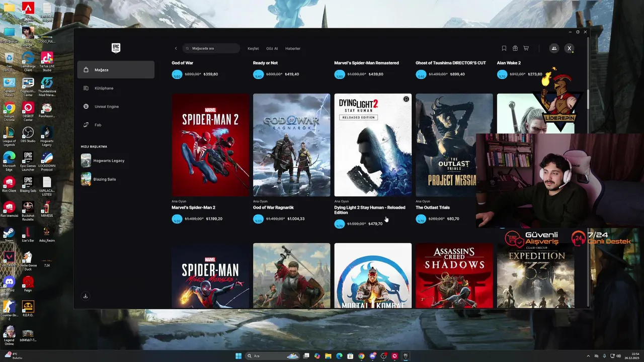The height and width of the screenshot is (362, 644).
Task: Open God of War Ragnarök cover art
Action: [292, 145]
